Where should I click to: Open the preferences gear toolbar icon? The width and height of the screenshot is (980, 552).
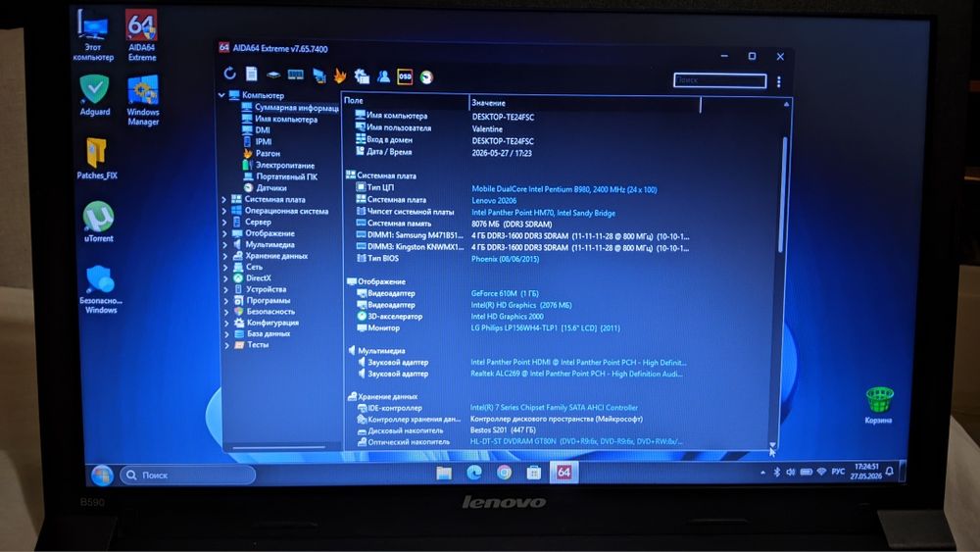(x=362, y=76)
